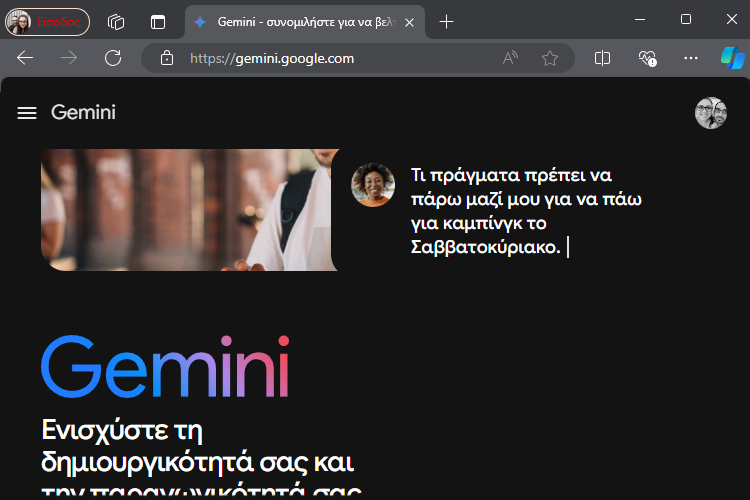
Task: Click the camping prompt text 'Τι πράγματα πρέπει να'
Action: [511, 175]
